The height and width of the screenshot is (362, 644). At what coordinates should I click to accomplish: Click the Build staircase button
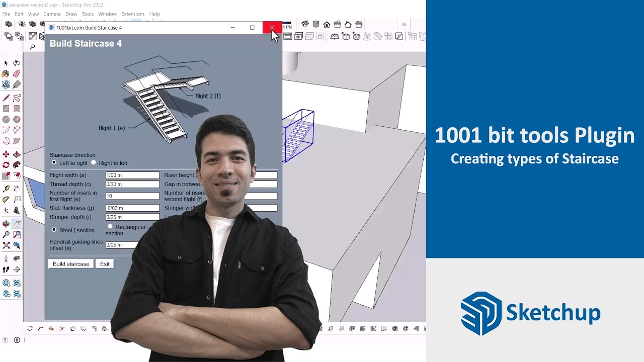71,264
